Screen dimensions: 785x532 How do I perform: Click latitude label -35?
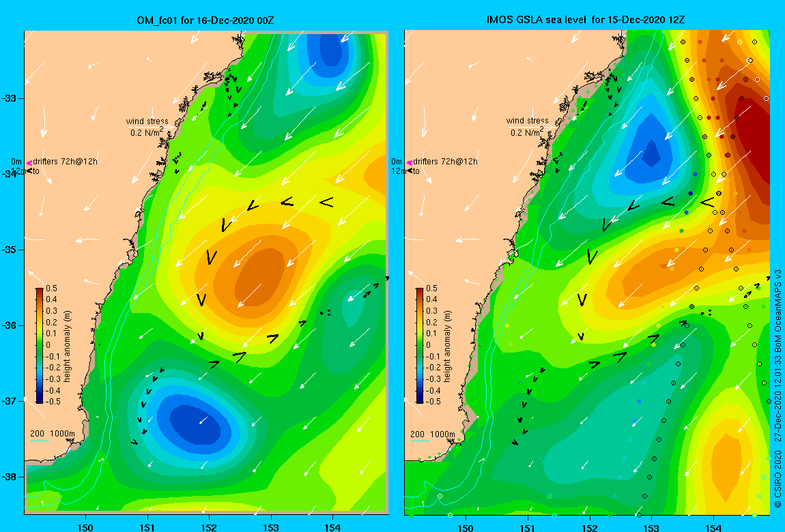click(x=10, y=250)
